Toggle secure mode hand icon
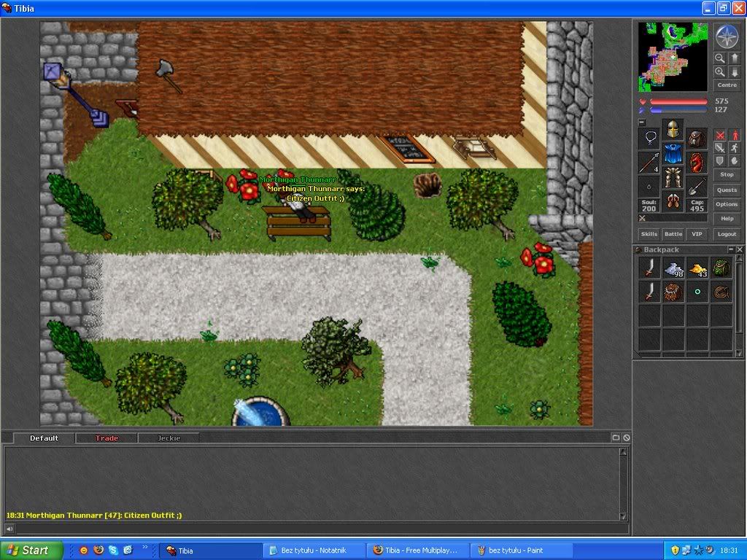 click(734, 161)
